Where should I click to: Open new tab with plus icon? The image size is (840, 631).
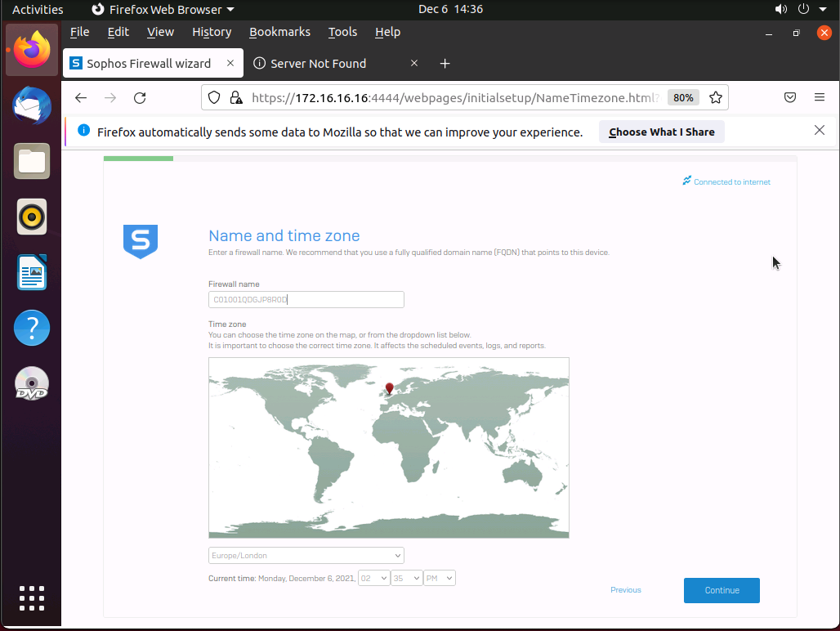pos(445,64)
